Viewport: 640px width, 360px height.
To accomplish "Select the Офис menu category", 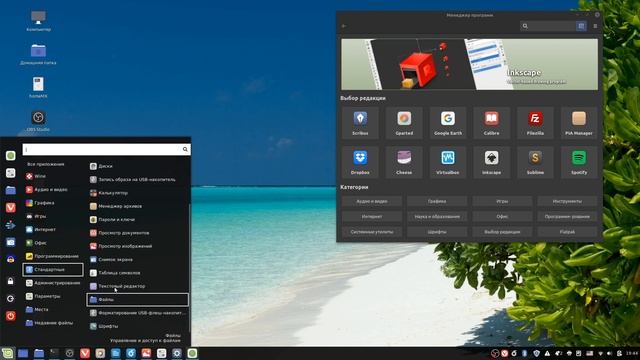I will pos(53,243).
